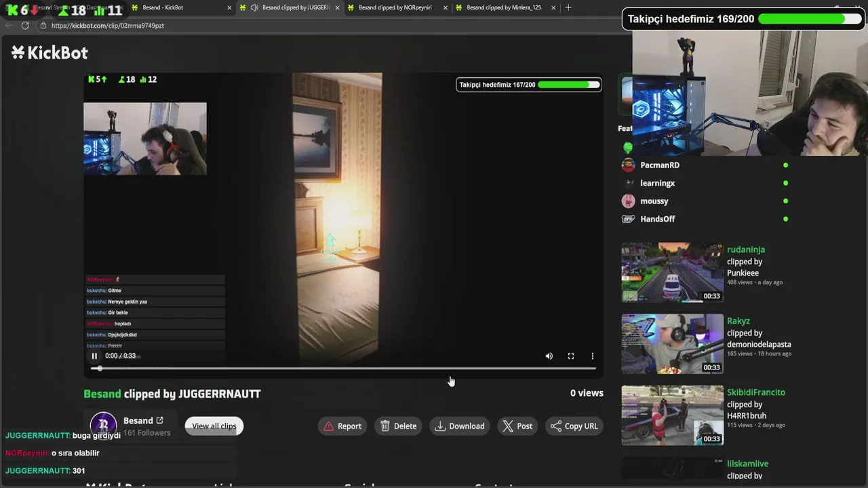Open View all clips

214,426
